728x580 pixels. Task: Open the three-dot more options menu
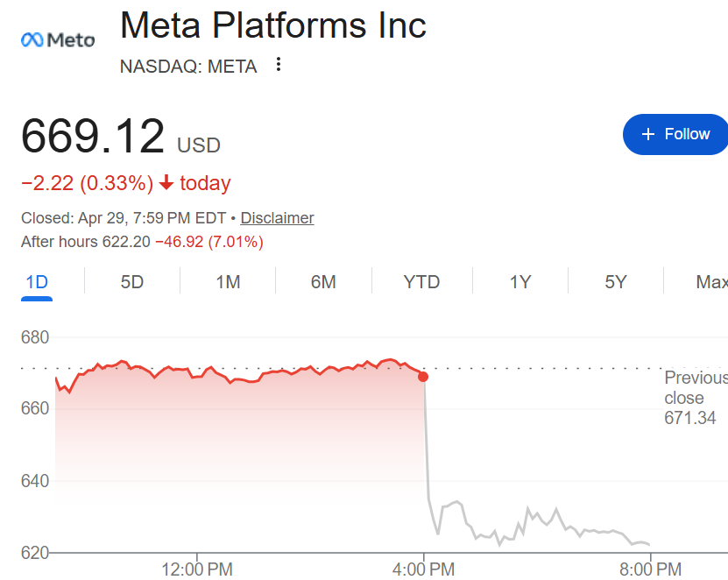279,64
